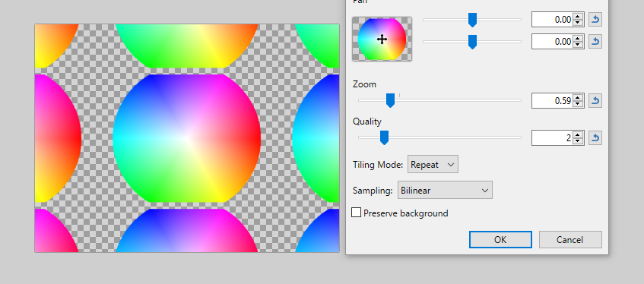Click the first Pan slider handle
This screenshot has width=644, height=284.
pyautogui.click(x=473, y=20)
